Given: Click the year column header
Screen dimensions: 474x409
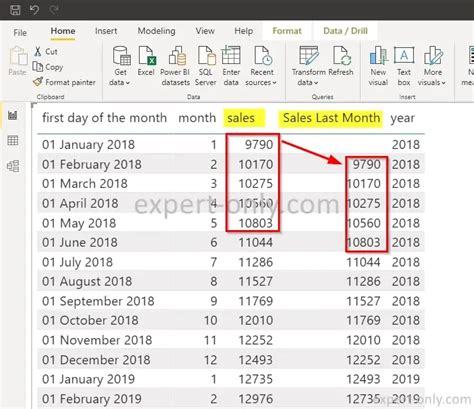Looking at the screenshot, I should [x=402, y=118].
